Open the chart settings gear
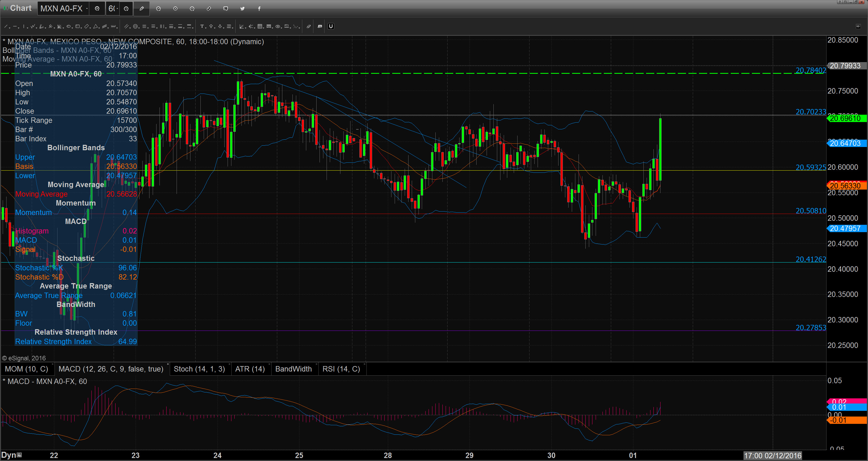 click(x=97, y=9)
